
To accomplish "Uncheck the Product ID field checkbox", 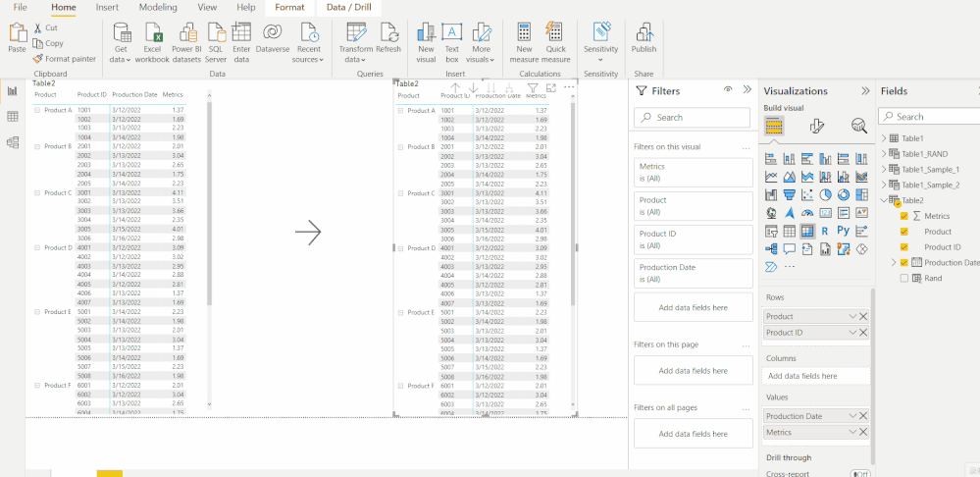I will (x=903, y=247).
